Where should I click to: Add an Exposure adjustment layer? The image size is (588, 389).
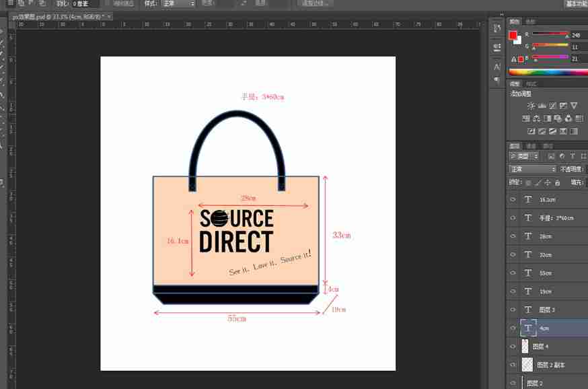point(563,106)
